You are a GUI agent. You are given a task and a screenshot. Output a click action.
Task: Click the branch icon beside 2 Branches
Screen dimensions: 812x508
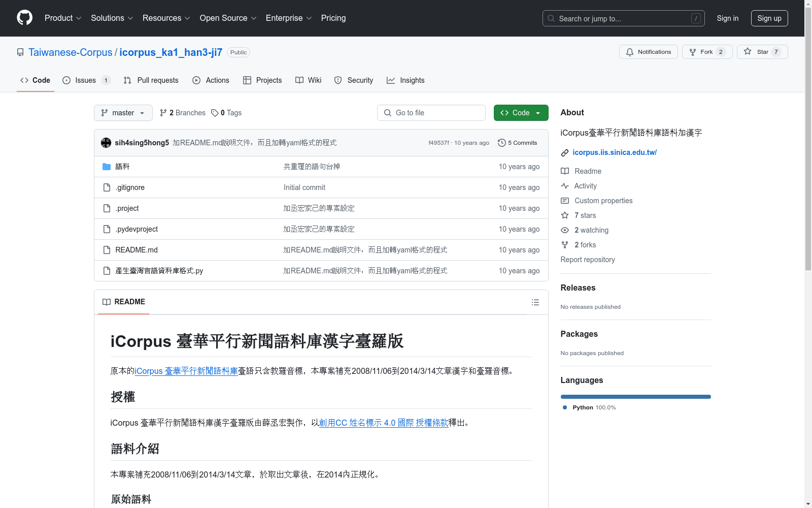coord(163,113)
